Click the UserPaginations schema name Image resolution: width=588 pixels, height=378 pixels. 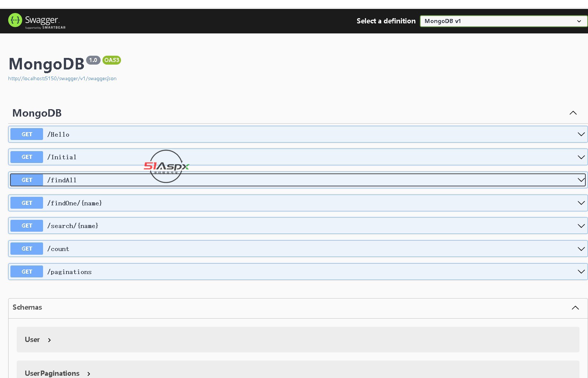click(x=52, y=374)
